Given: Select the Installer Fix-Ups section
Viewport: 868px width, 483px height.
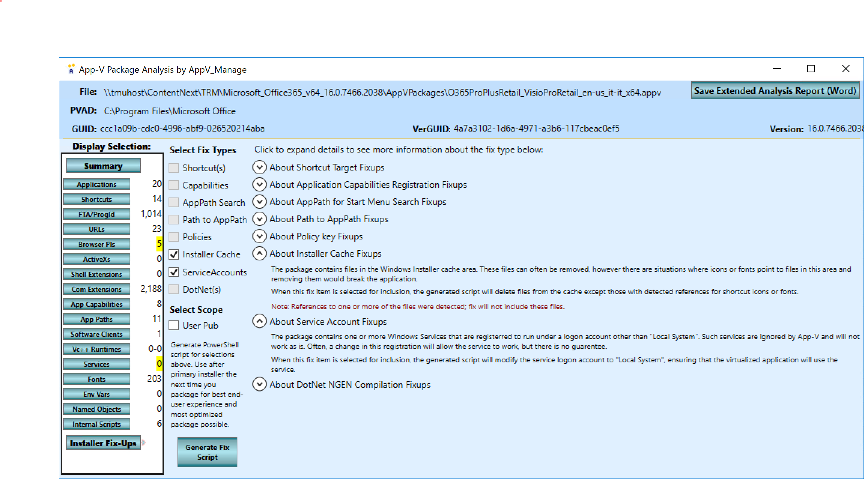Looking at the screenshot, I should coord(103,443).
